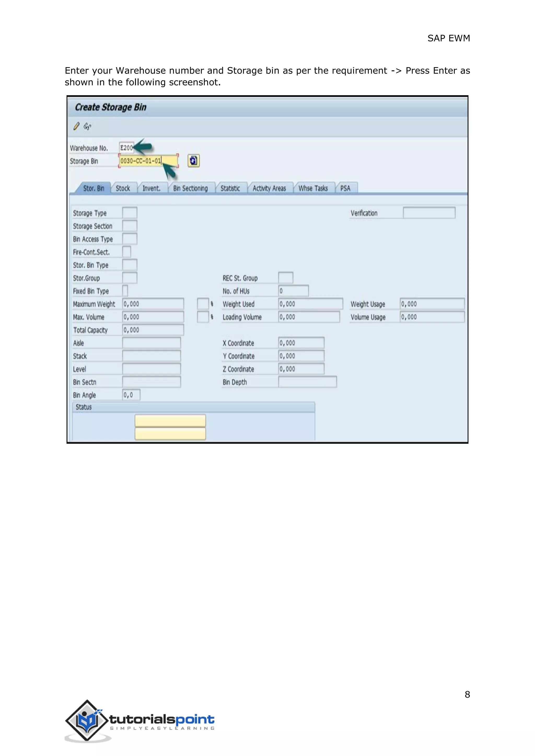Image resolution: width=535 pixels, height=756 pixels.
Task: Click the Storage Type field
Action: (x=130, y=213)
